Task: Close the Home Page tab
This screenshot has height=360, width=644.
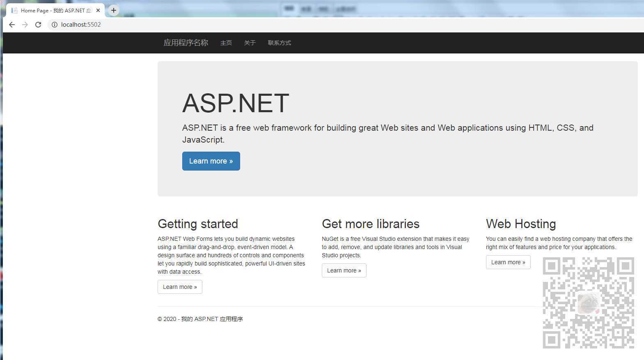Action: [x=98, y=10]
